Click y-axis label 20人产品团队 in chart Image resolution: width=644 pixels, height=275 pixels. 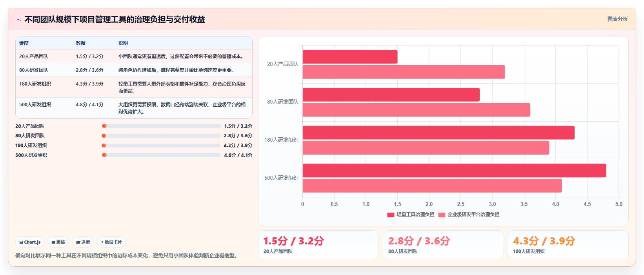point(283,64)
